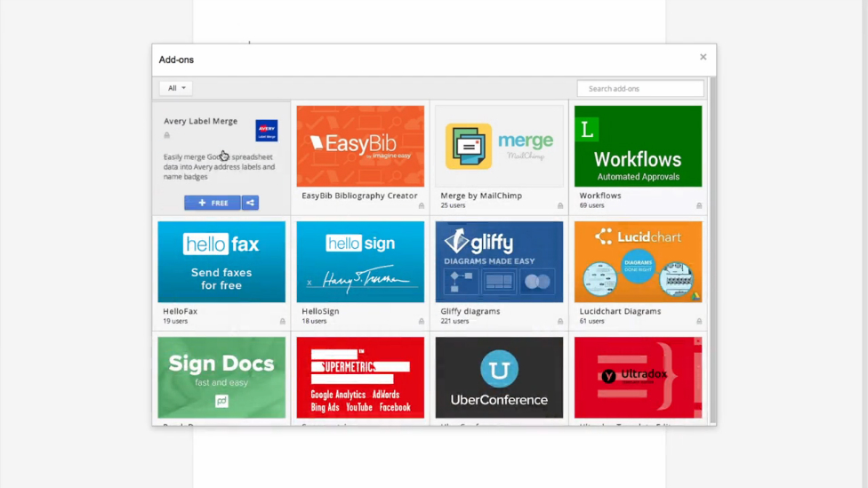868x488 pixels.
Task: Install Avery Label Merge with the Free button
Action: (213, 203)
